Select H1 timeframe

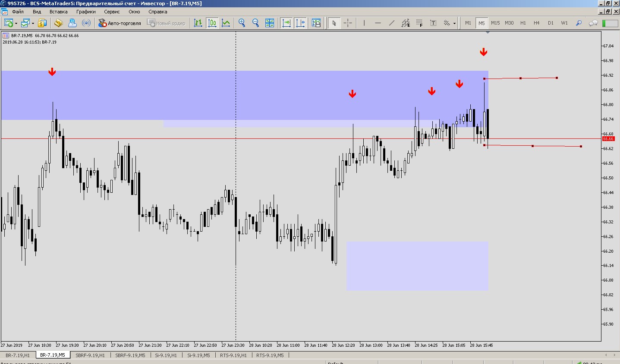523,23
